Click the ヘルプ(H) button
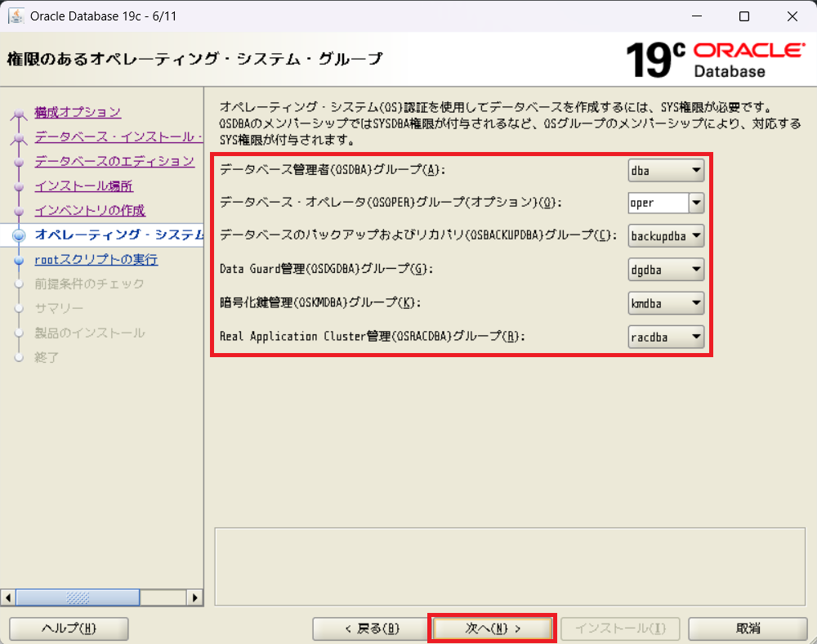The height and width of the screenshot is (644, 817). pos(69,628)
